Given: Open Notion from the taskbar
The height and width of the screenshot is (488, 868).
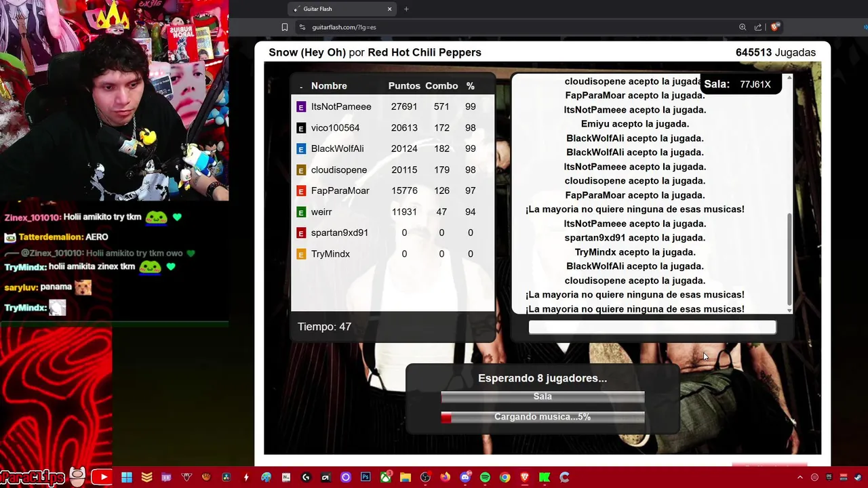Looking at the screenshot, I should point(286,477).
